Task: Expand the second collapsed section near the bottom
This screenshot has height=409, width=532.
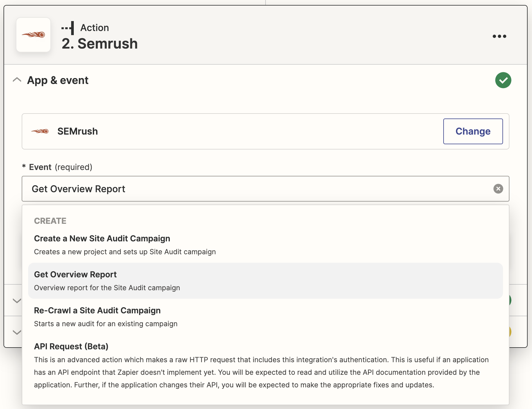Action: pos(16,332)
